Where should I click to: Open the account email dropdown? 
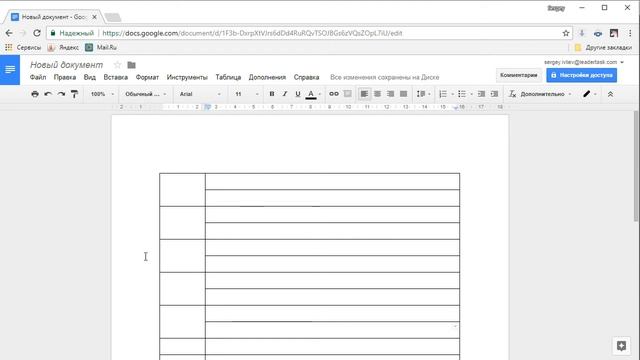(x=584, y=62)
